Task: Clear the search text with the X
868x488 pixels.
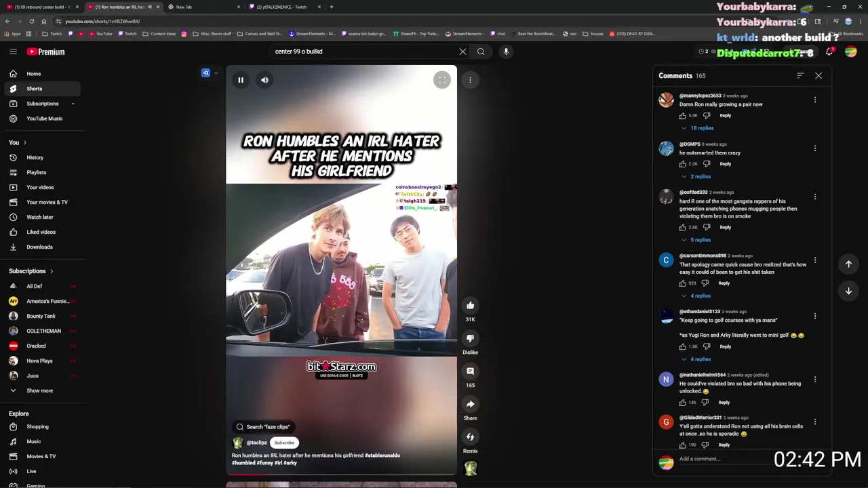Action: click(462, 52)
